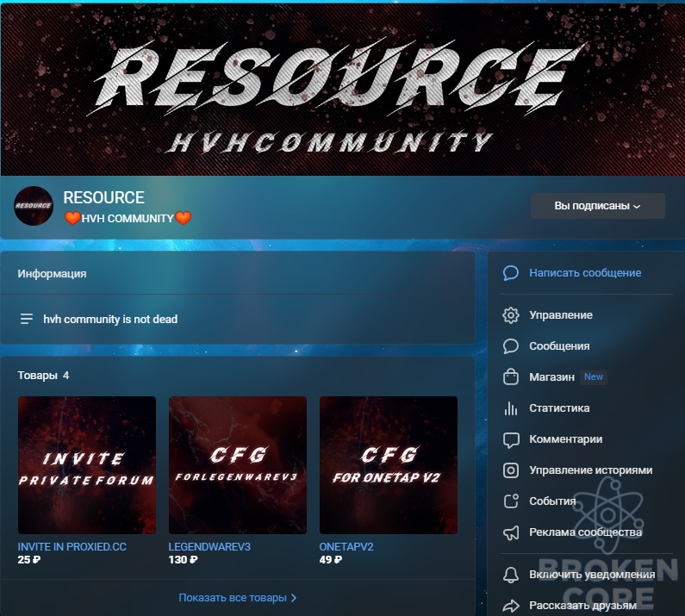Screen dimensions: 685x616
Task: Open the Информация section header
Action: pyautogui.click(x=52, y=274)
